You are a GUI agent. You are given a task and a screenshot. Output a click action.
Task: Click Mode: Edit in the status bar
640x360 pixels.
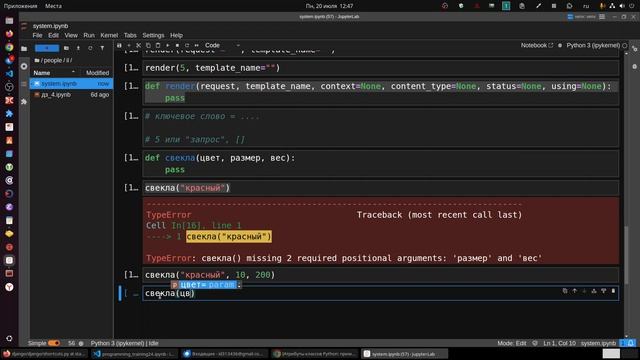coord(512,343)
